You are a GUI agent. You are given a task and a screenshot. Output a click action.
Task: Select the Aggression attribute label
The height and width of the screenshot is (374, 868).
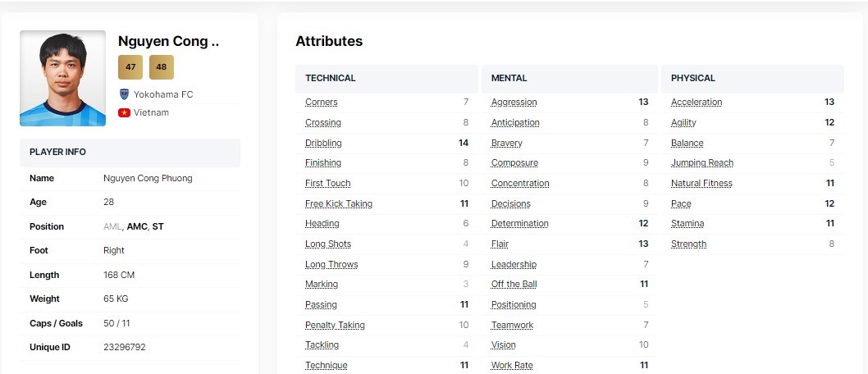(x=514, y=102)
